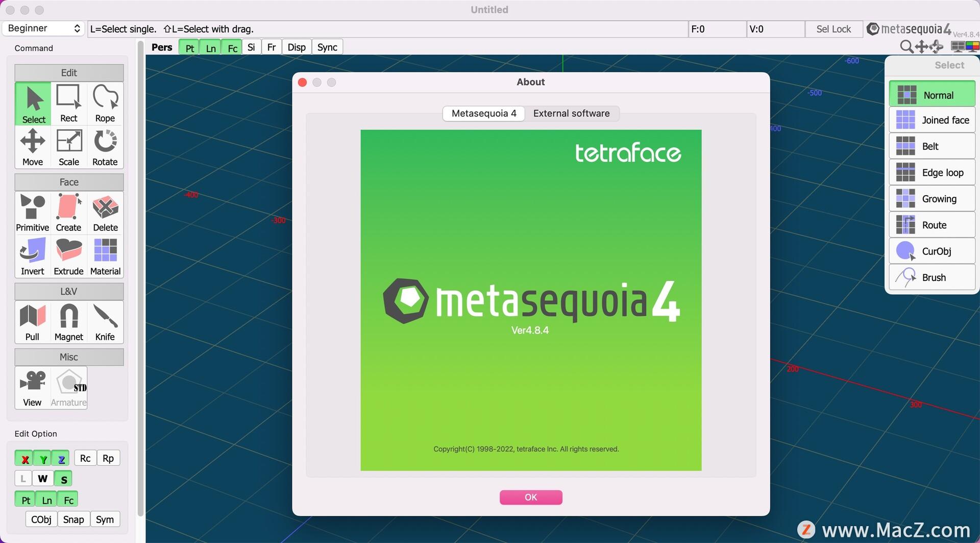Collapse the Face command section
Image resolution: width=980 pixels, height=543 pixels.
click(x=69, y=182)
